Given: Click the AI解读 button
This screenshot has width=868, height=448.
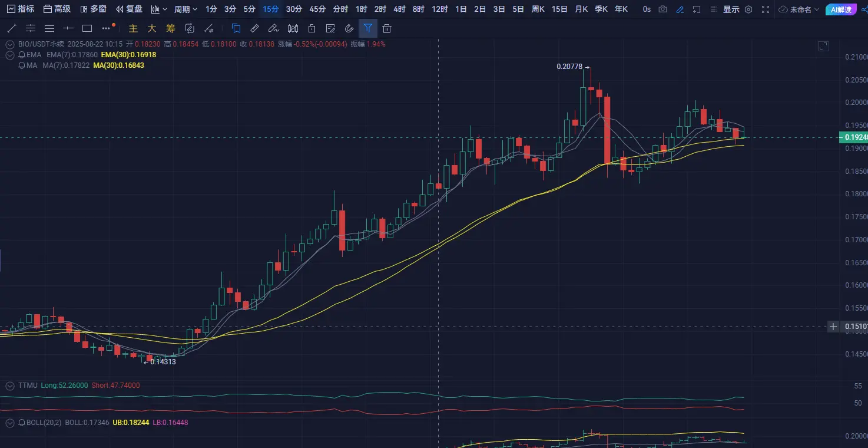Looking at the screenshot, I should point(841,9).
